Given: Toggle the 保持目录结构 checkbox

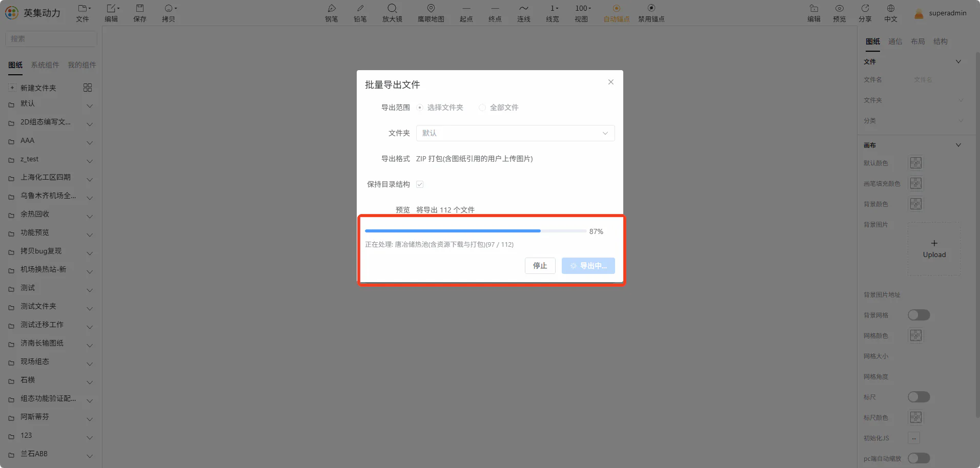Looking at the screenshot, I should point(420,184).
